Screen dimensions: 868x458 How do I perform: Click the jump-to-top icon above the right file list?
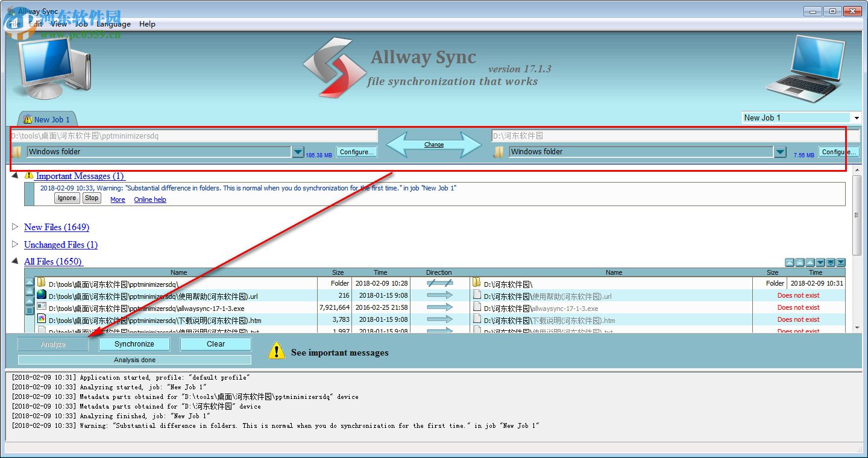click(790, 262)
